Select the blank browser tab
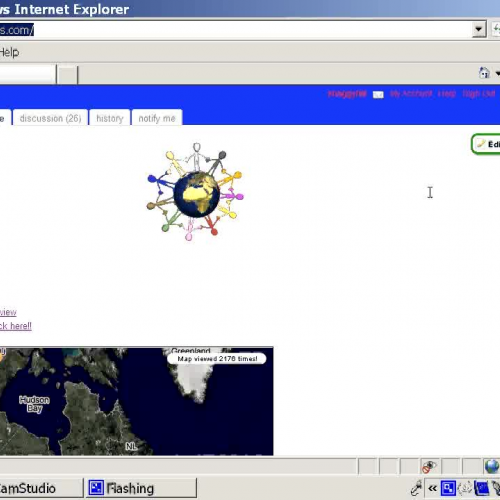The image size is (500, 500). [28, 74]
